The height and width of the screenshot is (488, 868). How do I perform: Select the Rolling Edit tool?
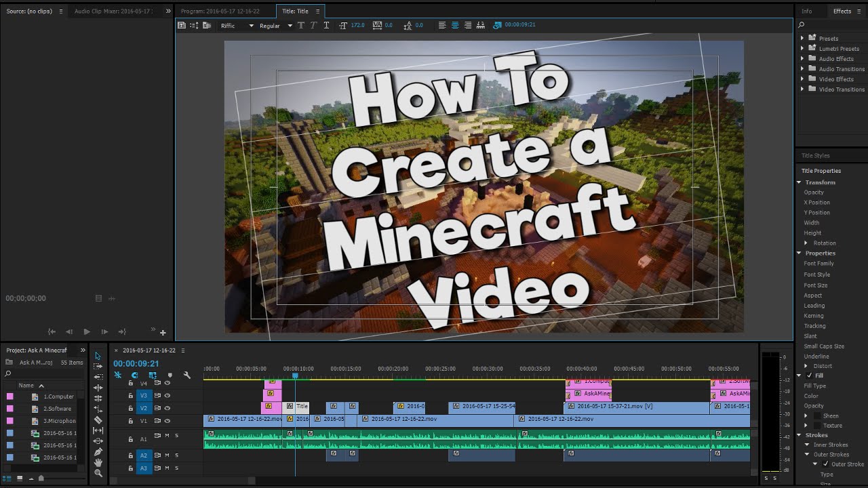(x=98, y=388)
